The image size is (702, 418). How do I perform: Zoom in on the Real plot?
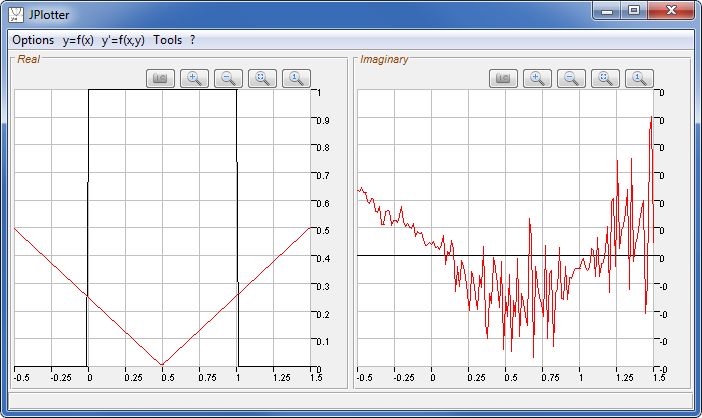point(195,78)
